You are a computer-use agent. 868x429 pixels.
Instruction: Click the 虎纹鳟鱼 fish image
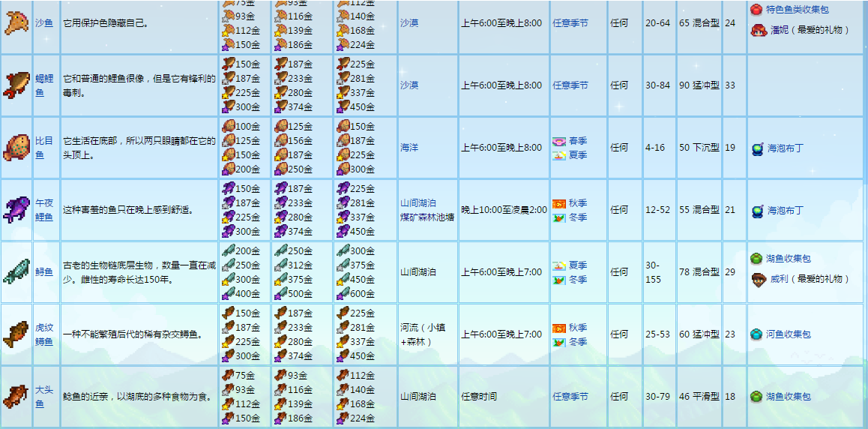(x=17, y=334)
